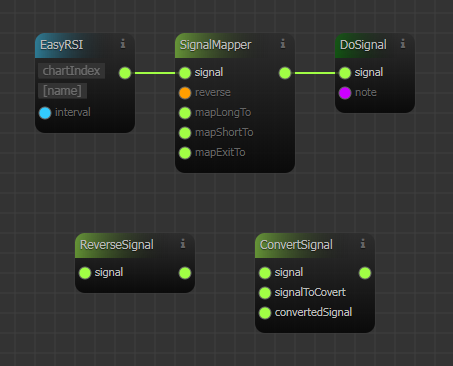Edit the chartIndex field in EasyRSI

[x=72, y=71]
